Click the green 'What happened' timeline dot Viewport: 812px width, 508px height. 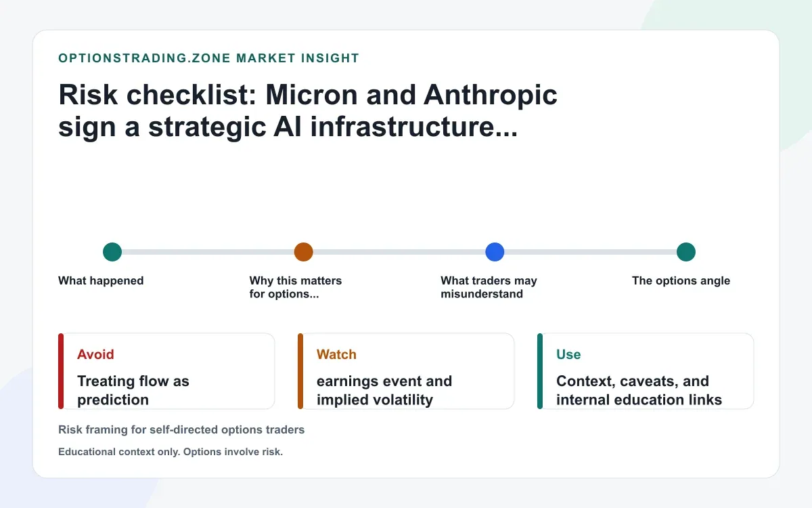[112, 252]
